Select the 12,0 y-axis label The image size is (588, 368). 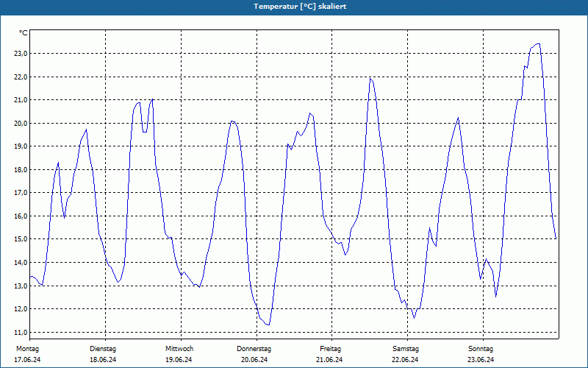click(21, 309)
